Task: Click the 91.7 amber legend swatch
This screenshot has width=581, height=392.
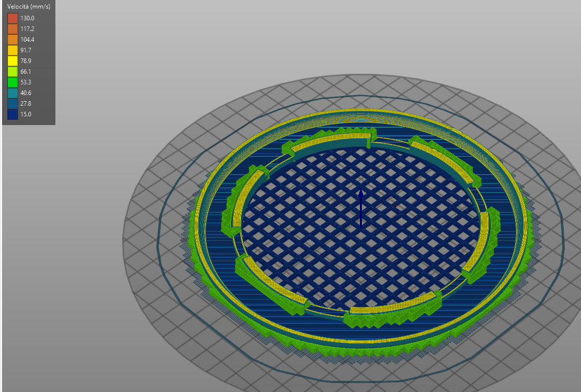Action: [x=13, y=50]
